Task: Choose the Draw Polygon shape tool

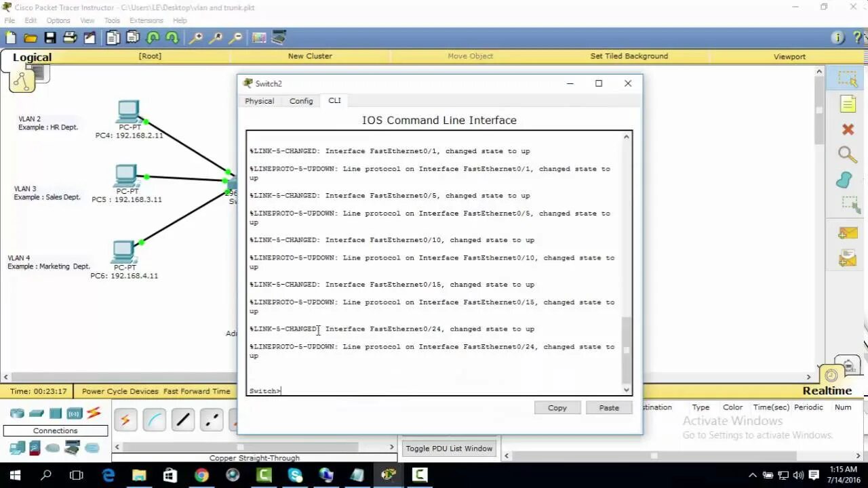Action: point(845,180)
